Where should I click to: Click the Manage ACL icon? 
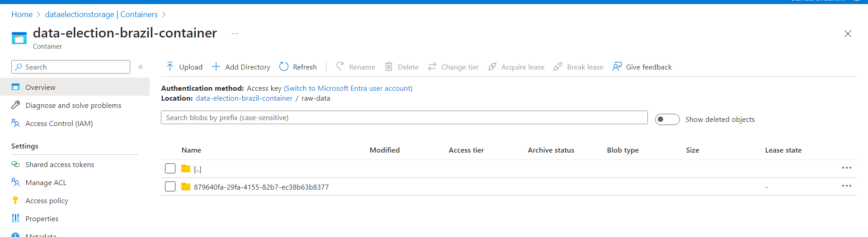click(15, 182)
